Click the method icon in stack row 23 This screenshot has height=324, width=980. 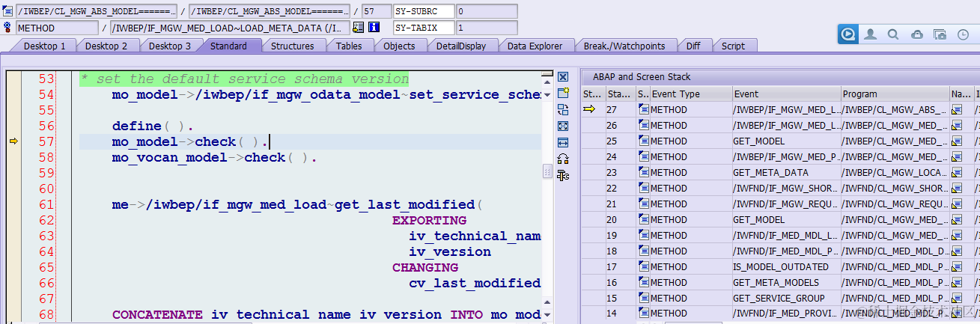(643, 172)
